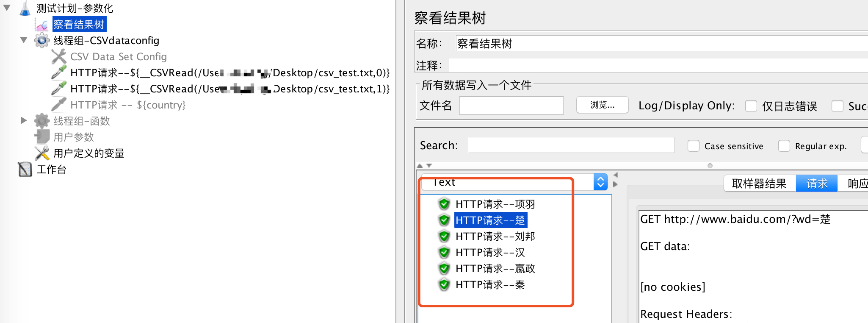868x323 pixels.
Task: Click the CSV Data Set Config wrench icon
Action: [x=59, y=57]
